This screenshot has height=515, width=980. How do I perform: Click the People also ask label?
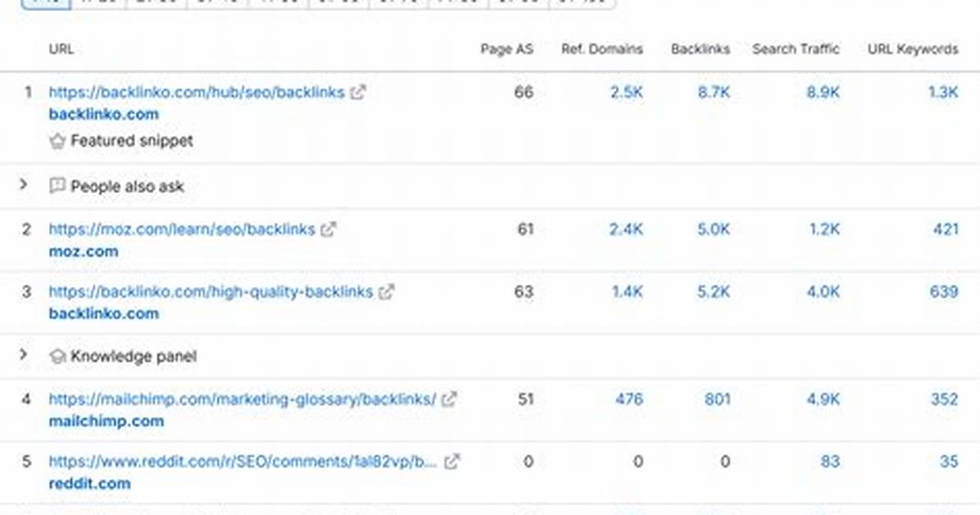tap(128, 186)
